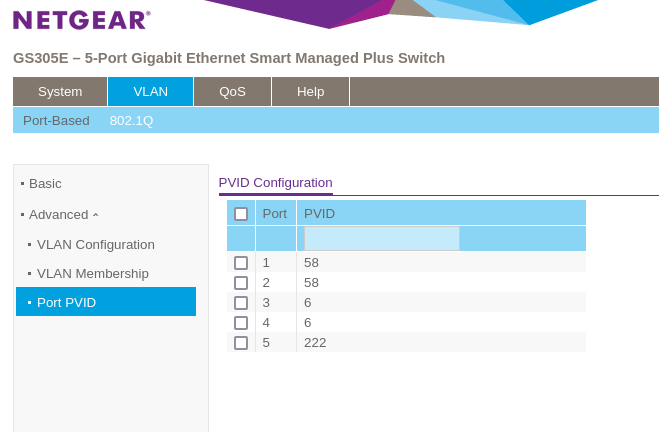659x432 pixels.
Task: Open the QoS tab
Action: (232, 91)
